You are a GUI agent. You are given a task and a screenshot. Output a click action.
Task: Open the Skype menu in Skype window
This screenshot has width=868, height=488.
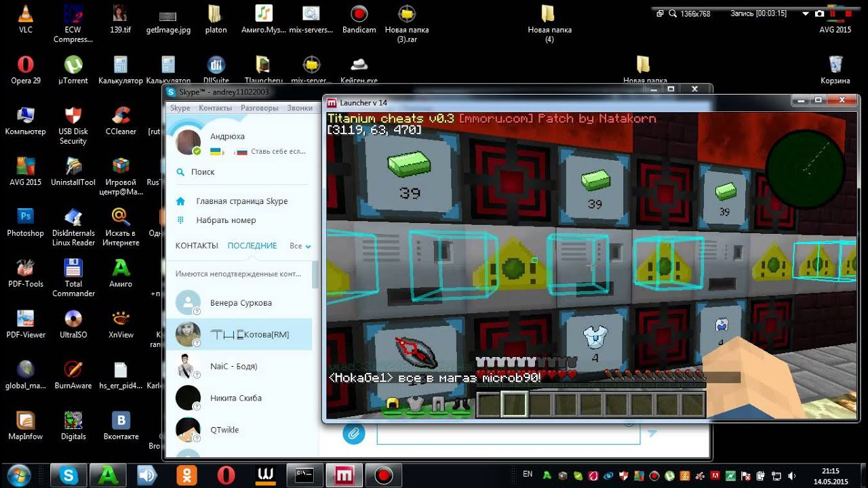180,108
